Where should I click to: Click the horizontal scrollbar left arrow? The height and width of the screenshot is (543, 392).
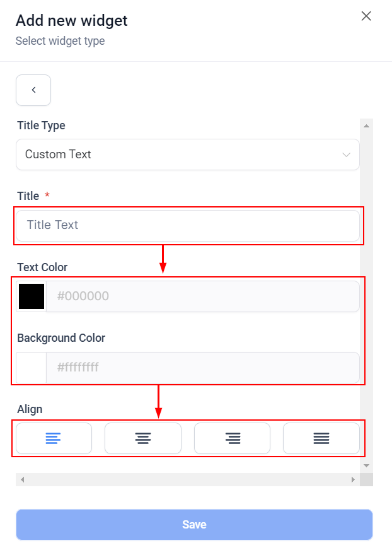click(x=23, y=480)
